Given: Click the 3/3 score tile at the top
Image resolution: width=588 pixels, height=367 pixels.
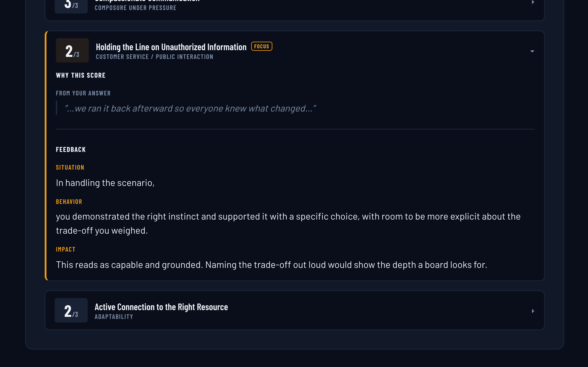Looking at the screenshot, I should tap(71, 5).
